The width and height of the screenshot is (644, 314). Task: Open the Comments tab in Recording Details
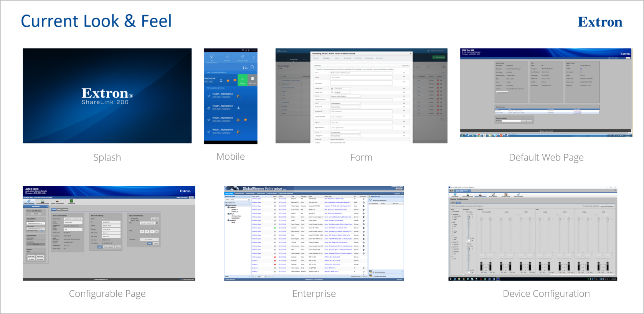click(x=379, y=58)
